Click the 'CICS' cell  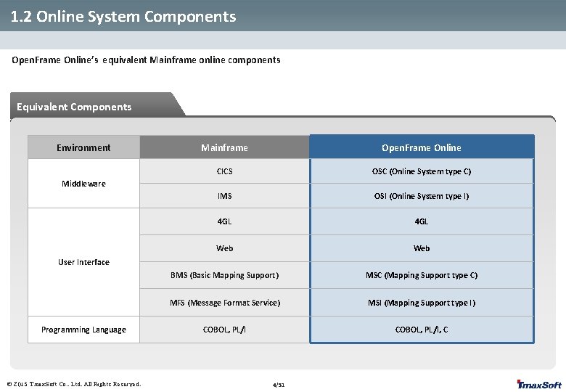click(x=224, y=171)
